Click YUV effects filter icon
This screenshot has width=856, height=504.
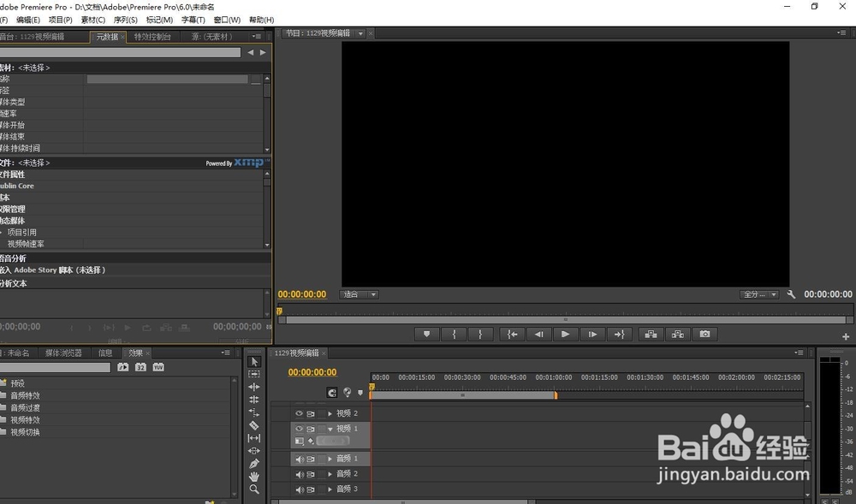158,367
